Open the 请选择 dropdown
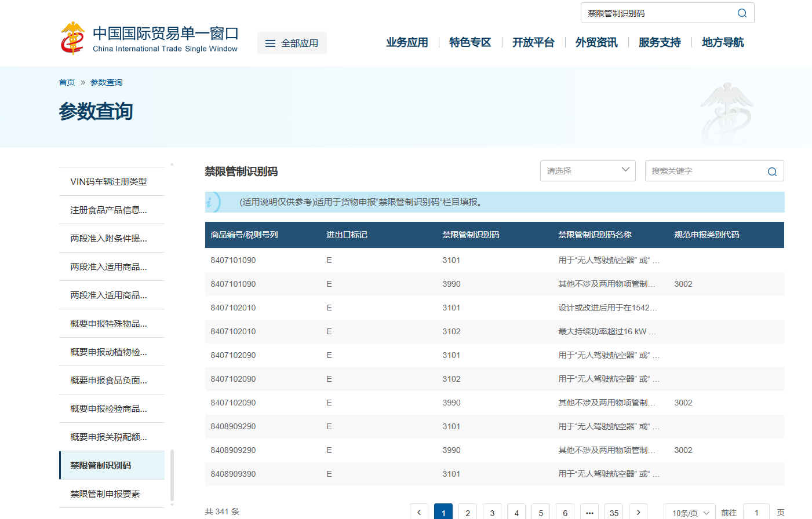This screenshot has width=812, height=519. coord(588,171)
